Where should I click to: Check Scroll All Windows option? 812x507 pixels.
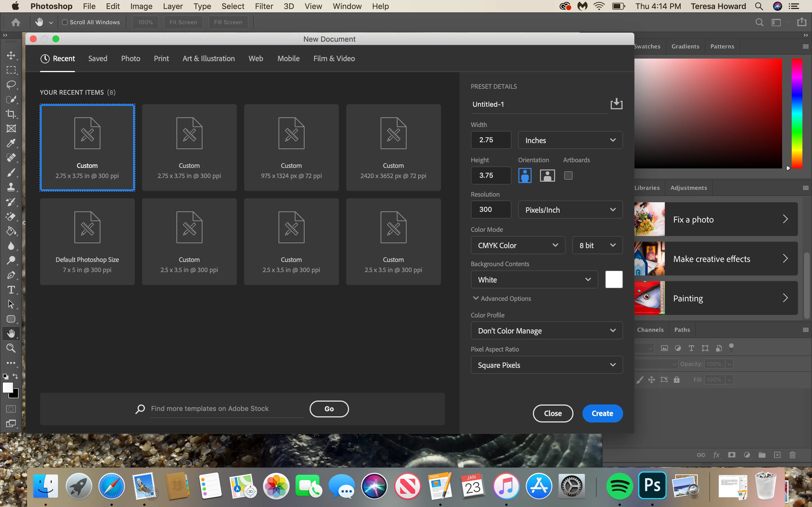(x=65, y=22)
